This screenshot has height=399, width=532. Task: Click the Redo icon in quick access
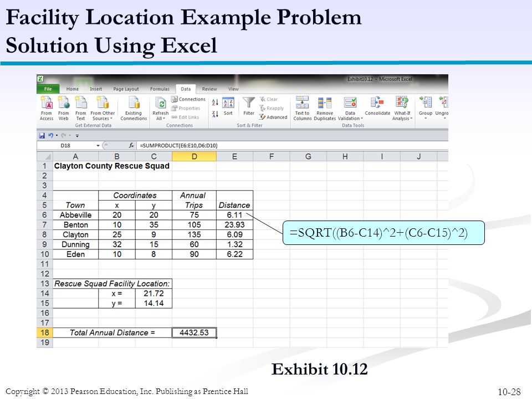coord(64,135)
